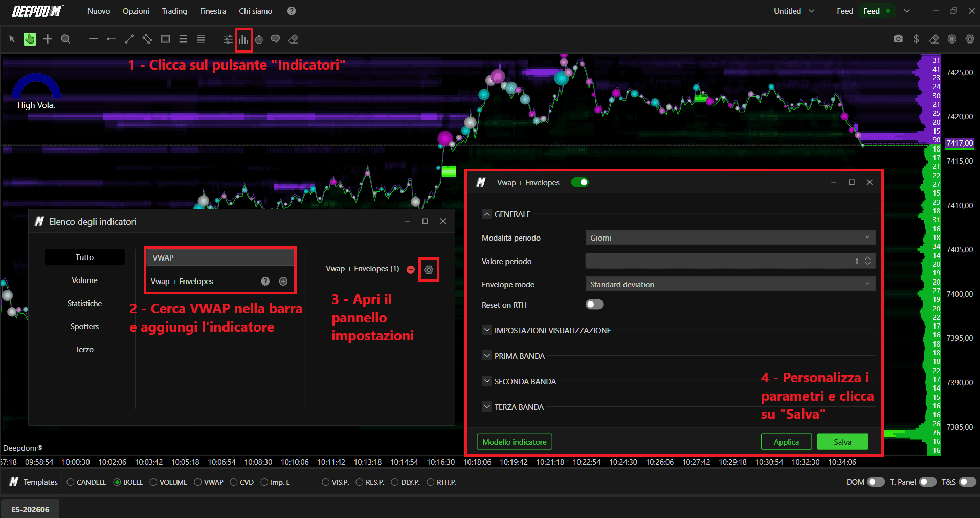Open the chevron dropdown beside green Feed
Image resolution: width=980 pixels, height=518 pixels.
click(x=907, y=11)
